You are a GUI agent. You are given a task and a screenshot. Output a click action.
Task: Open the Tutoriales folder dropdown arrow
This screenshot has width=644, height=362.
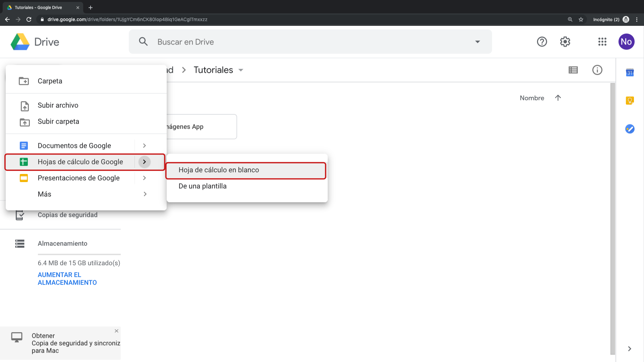[241, 70]
